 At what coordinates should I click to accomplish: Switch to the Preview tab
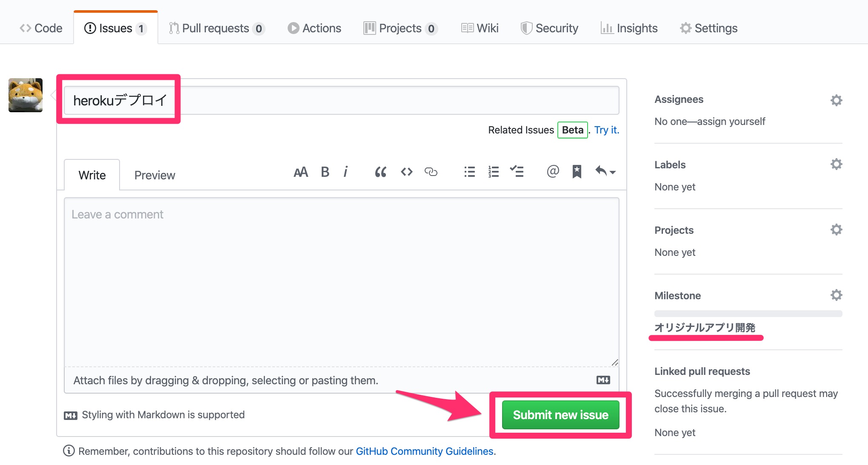click(x=154, y=175)
